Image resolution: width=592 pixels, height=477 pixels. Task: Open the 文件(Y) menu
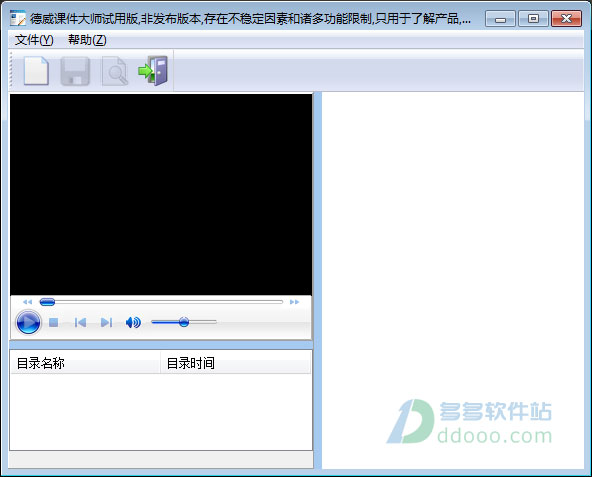click(x=34, y=40)
